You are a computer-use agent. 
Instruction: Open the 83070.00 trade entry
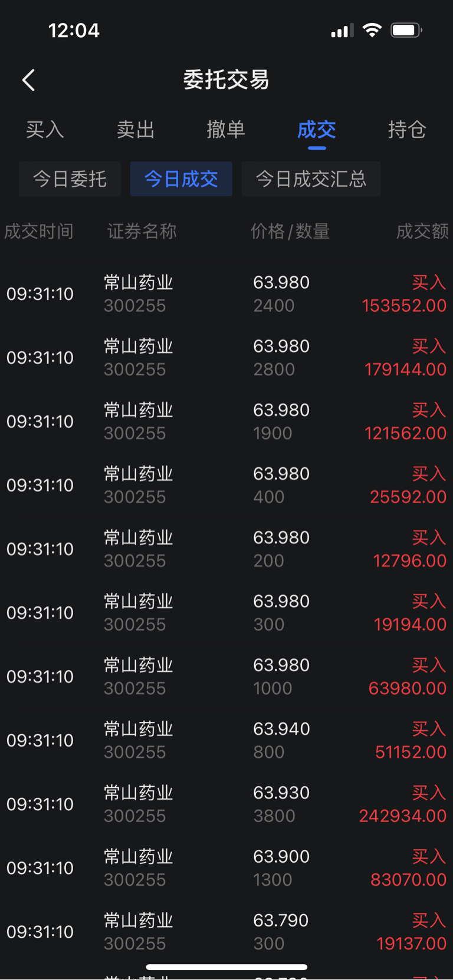[226, 867]
